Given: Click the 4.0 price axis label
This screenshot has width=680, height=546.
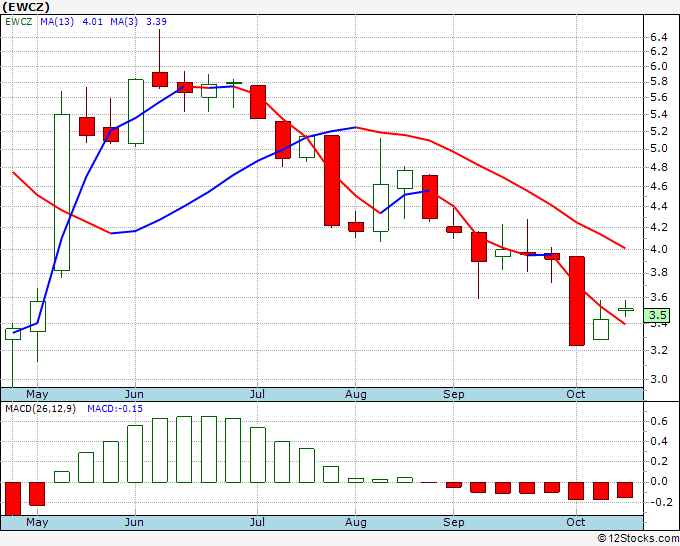Looking at the screenshot, I should point(659,249).
